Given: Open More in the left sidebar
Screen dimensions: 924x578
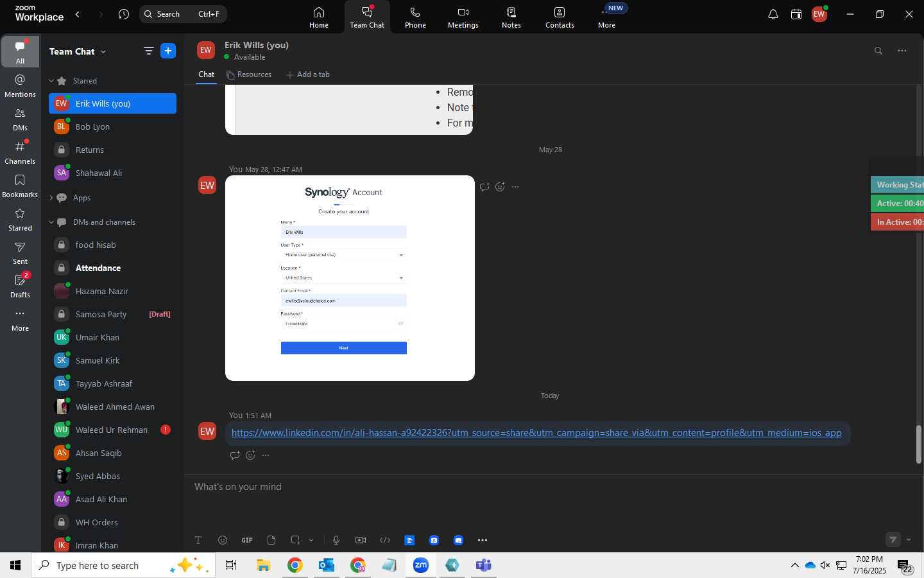Looking at the screenshot, I should [x=20, y=320].
